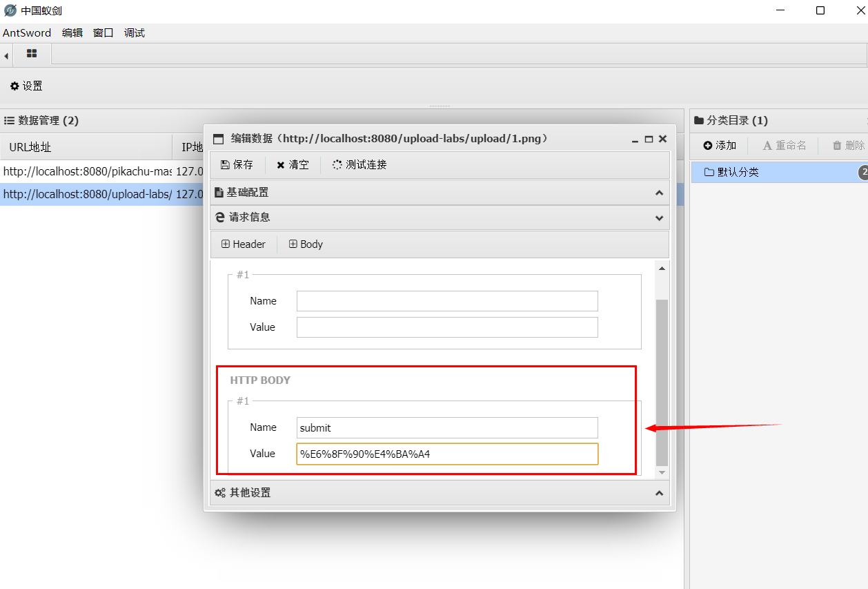Viewport: 868px width, 589px height.
Task: Click the dialog scrollbar down arrow
Action: pos(662,472)
